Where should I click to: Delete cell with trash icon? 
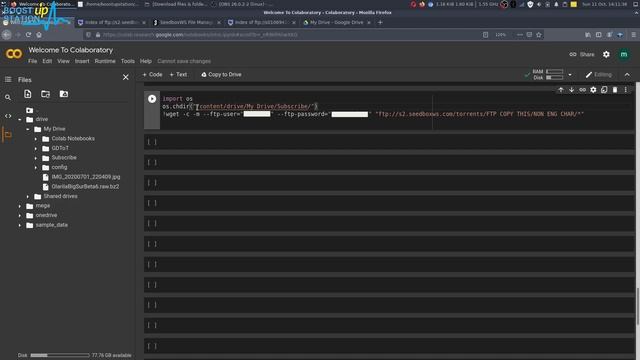[615, 89]
